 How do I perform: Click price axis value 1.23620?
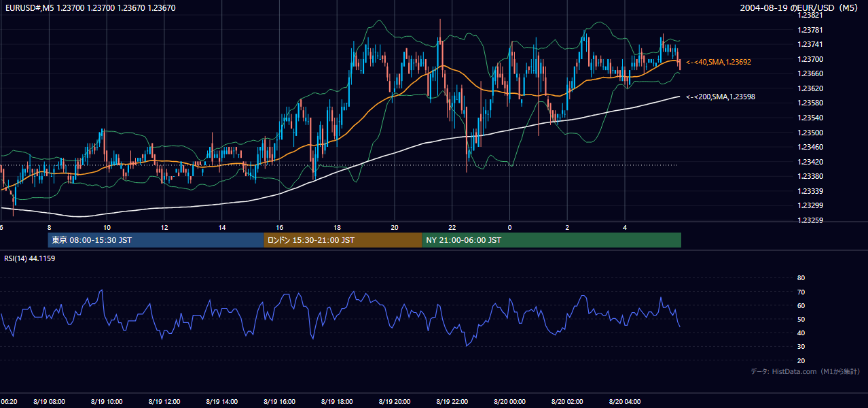coord(810,88)
